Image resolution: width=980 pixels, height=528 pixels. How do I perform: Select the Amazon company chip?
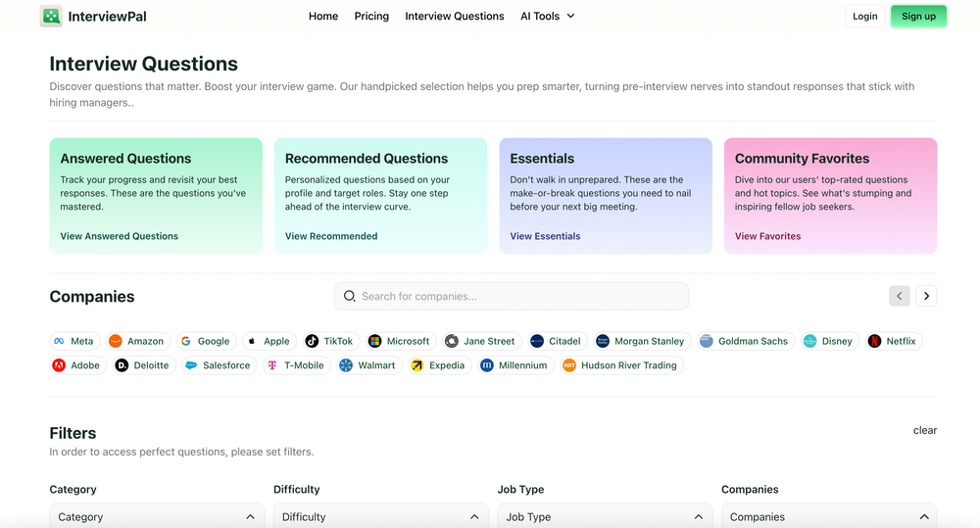click(x=137, y=341)
